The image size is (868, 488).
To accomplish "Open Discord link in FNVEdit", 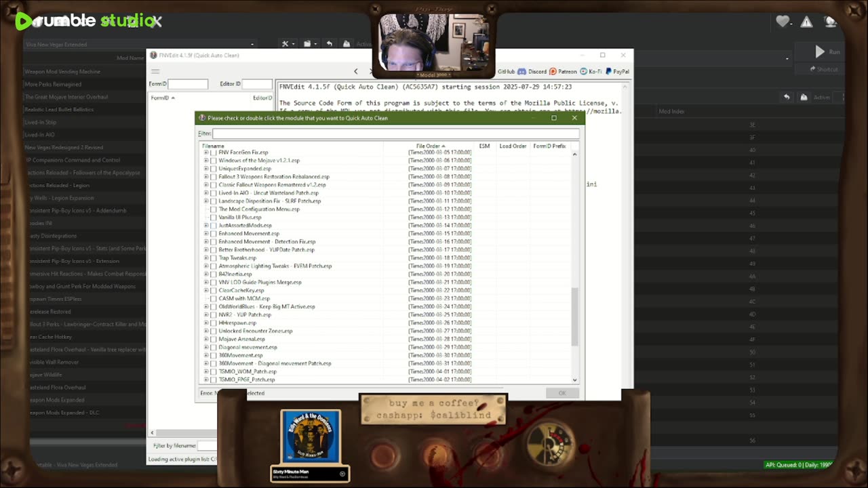I will pyautogui.click(x=532, y=71).
